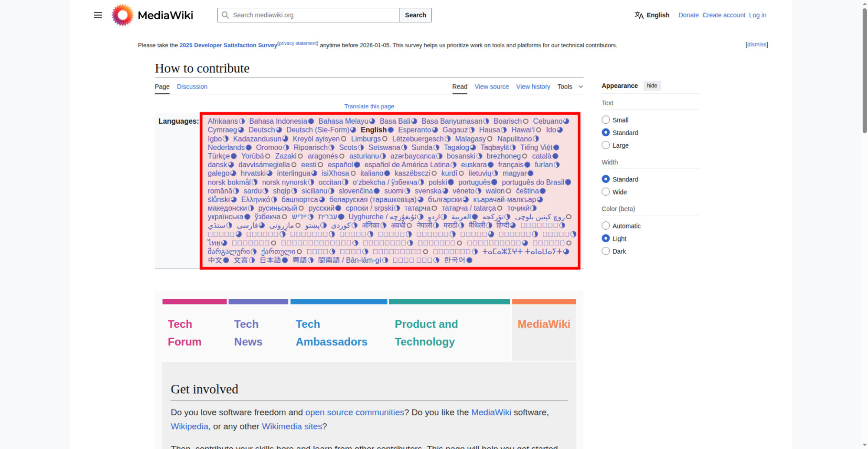Select the Small text size option
The width and height of the screenshot is (868, 449).
(x=606, y=120)
